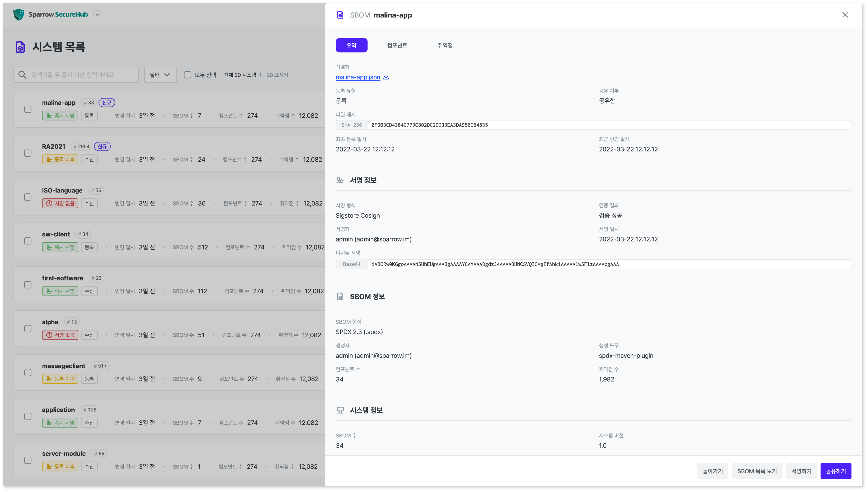
Task: Click the SBOM document icon in panel header
Action: coord(340,15)
